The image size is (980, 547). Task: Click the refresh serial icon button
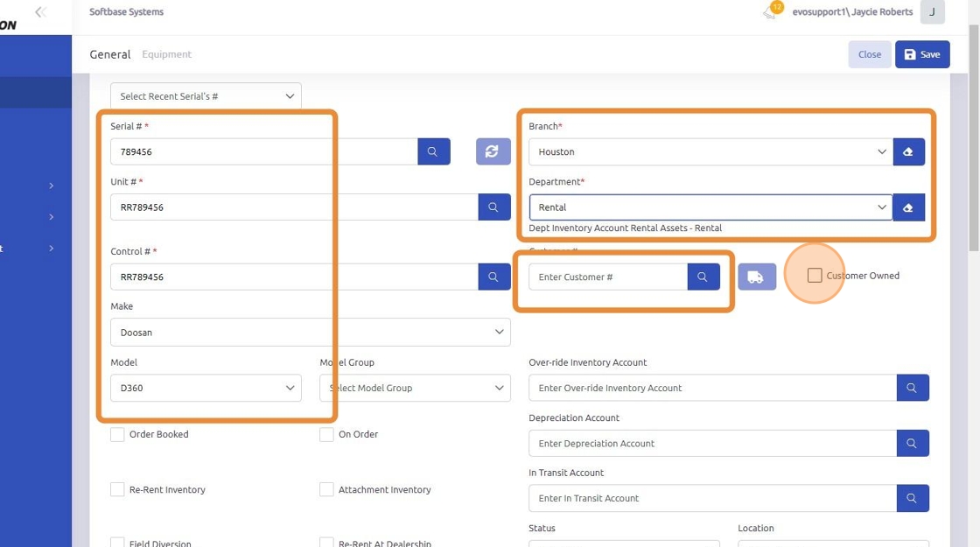click(493, 151)
